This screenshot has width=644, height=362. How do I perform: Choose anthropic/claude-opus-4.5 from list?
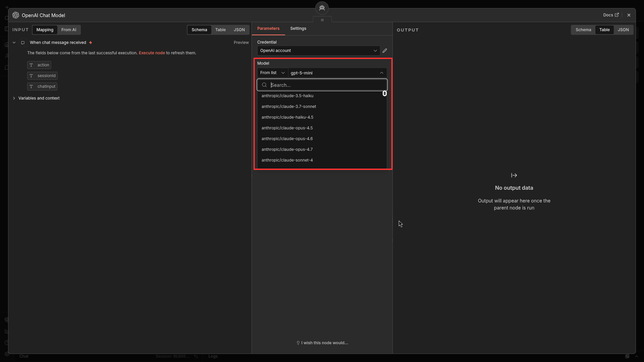(322, 128)
